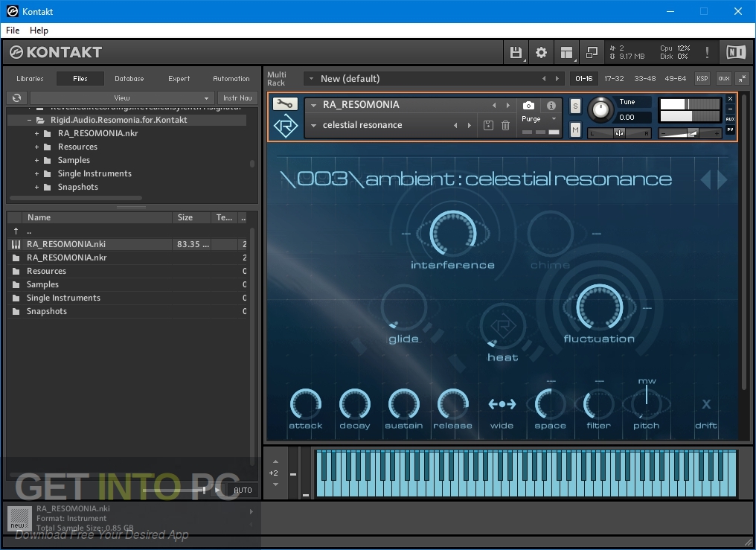Select the RA_RESOMONIA.nki file row

pyautogui.click(x=128, y=244)
